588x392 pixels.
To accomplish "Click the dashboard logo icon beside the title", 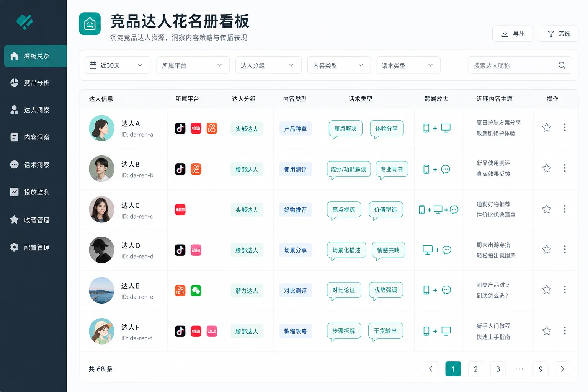I will (90, 24).
